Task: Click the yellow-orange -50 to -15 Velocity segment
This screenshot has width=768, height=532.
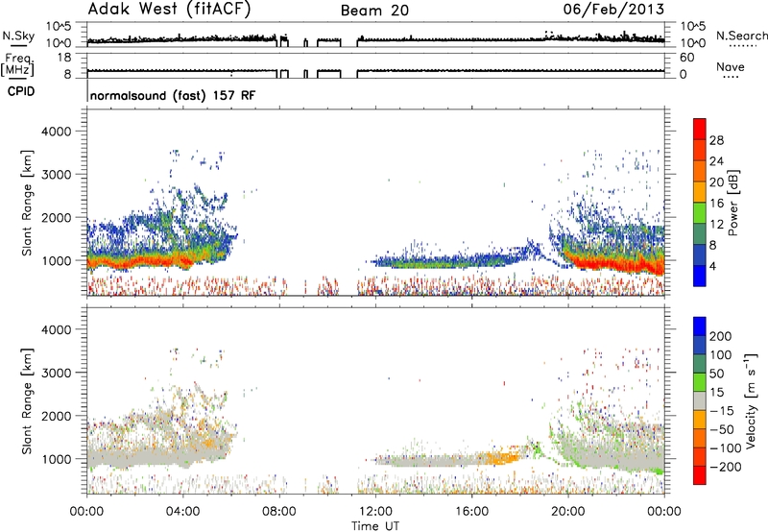Action: pyautogui.click(x=700, y=420)
